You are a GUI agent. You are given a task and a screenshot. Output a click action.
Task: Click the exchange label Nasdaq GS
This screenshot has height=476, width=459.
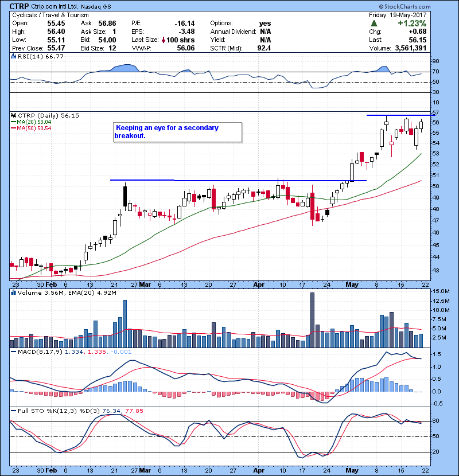[96, 6]
